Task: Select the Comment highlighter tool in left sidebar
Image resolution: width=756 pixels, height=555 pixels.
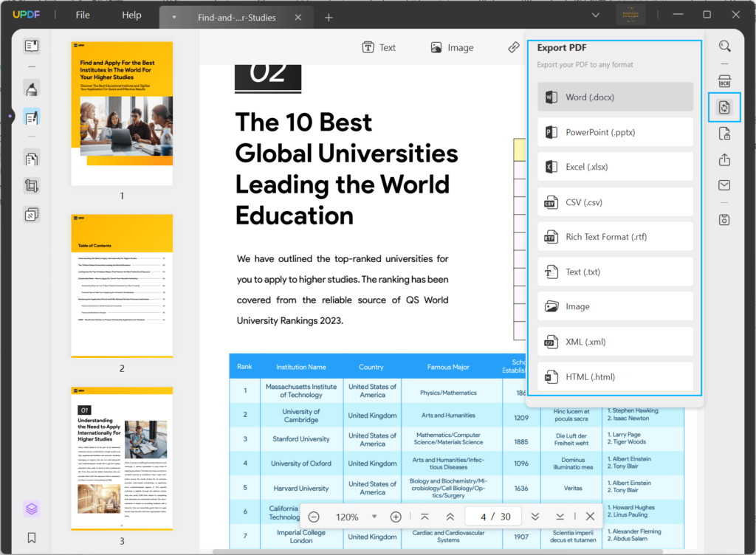Action: pyautogui.click(x=32, y=90)
